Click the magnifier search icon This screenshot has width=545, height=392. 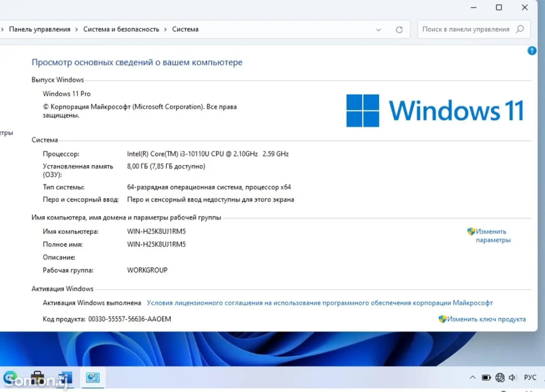pos(520,29)
